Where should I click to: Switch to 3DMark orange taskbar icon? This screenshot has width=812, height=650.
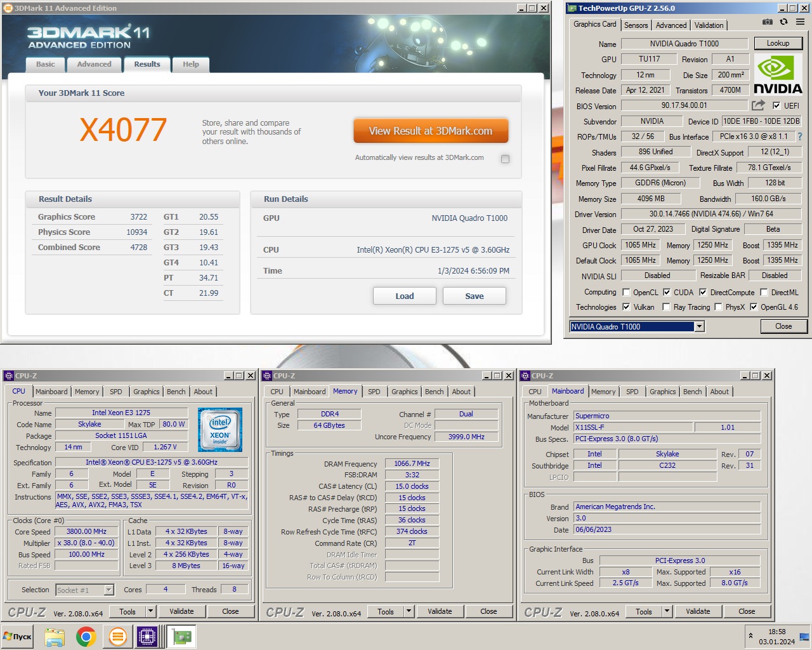[x=117, y=636]
